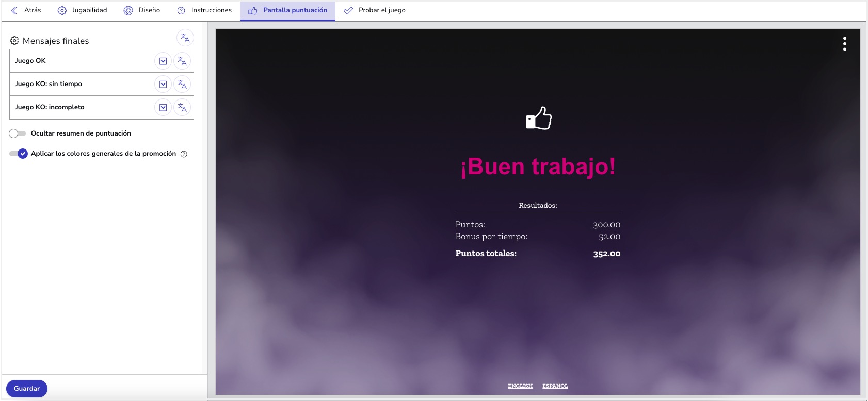Expand the Juego OK message row
868x401 pixels.
163,61
